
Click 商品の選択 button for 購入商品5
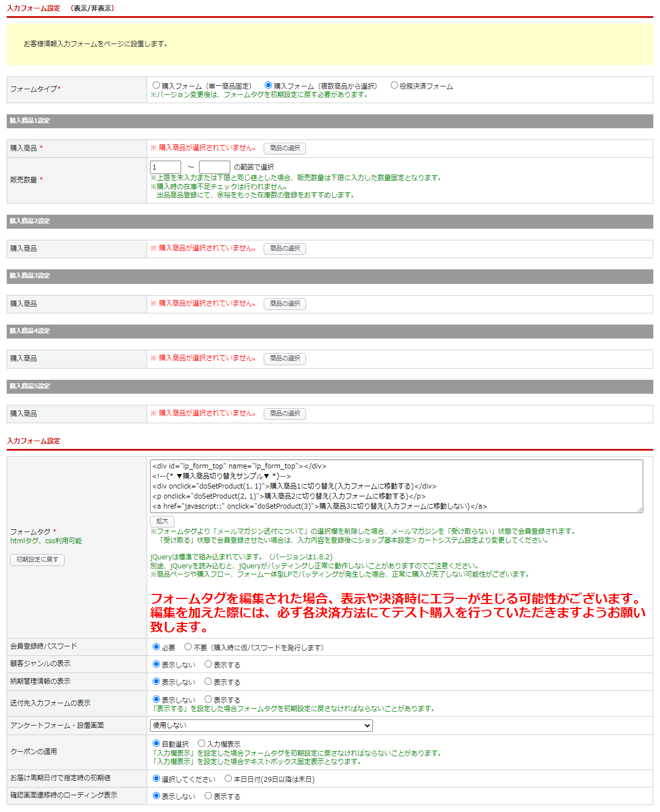point(285,414)
